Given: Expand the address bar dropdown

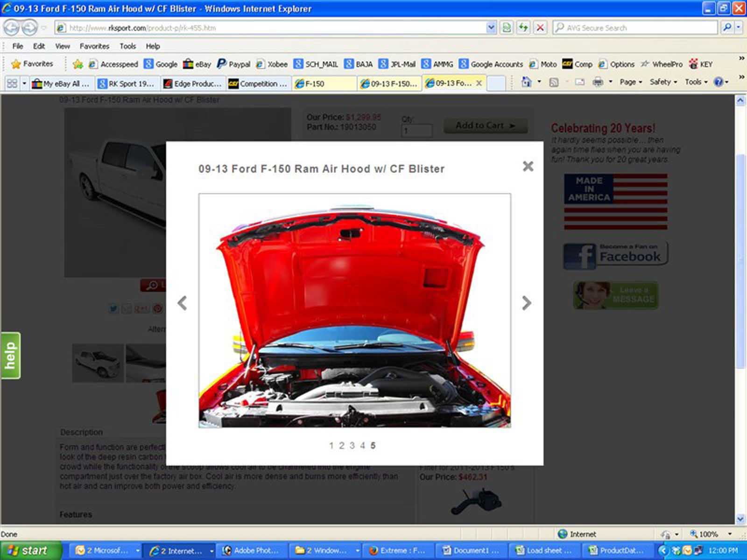Looking at the screenshot, I should click(491, 28).
